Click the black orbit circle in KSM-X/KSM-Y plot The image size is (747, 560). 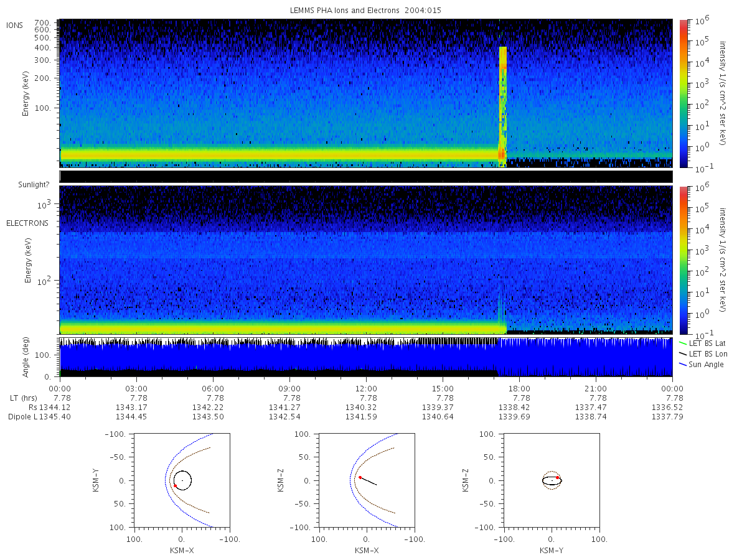coord(182,480)
